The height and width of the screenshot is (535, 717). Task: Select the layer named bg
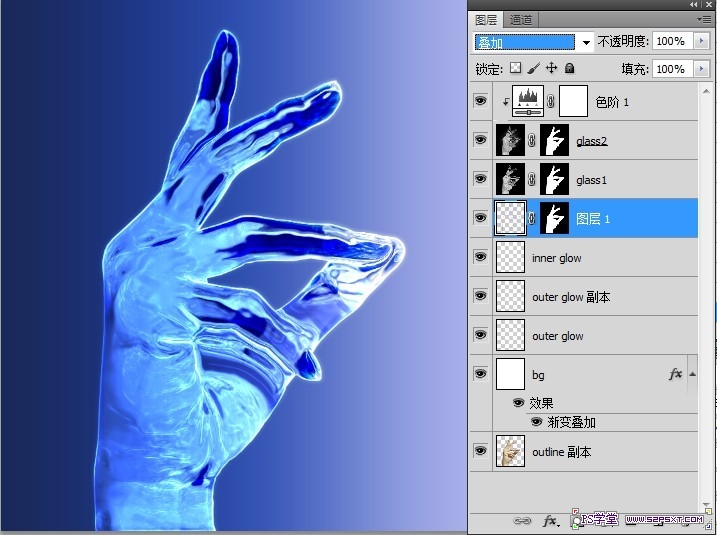[x=538, y=375]
